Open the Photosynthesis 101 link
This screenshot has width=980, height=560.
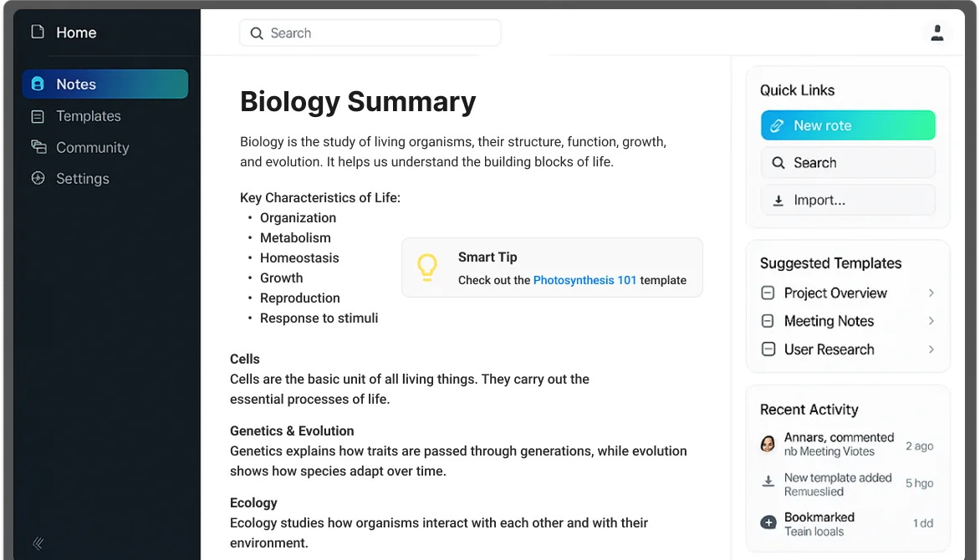click(584, 281)
